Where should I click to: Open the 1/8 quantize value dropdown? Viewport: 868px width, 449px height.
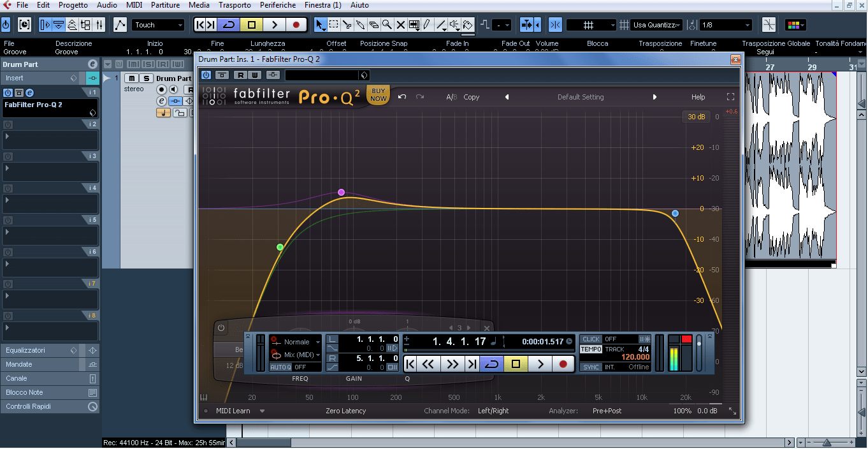726,25
